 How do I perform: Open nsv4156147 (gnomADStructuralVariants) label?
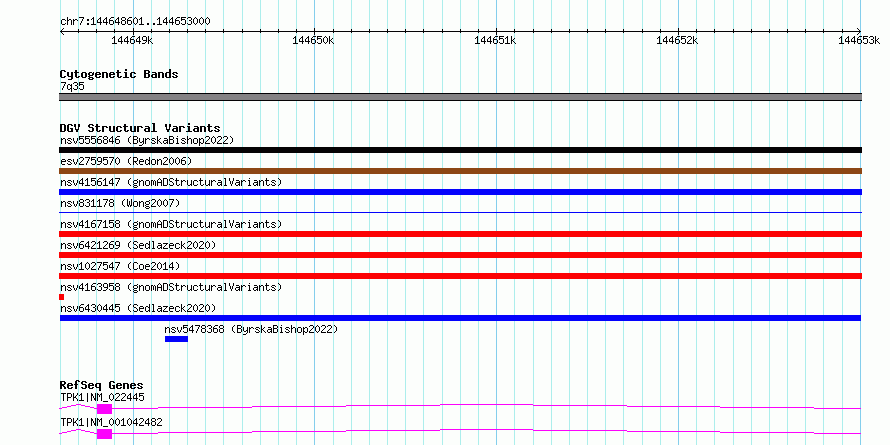[x=171, y=182]
